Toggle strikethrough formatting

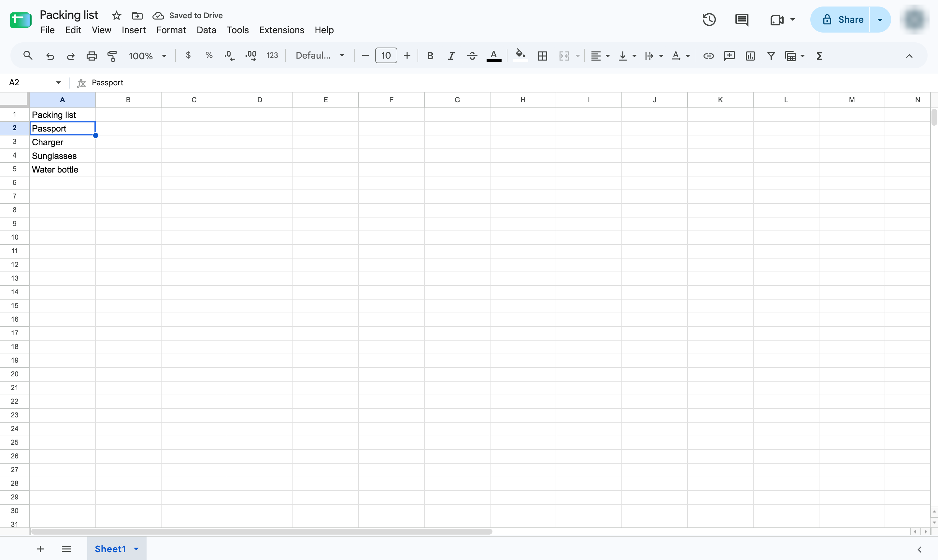click(472, 56)
